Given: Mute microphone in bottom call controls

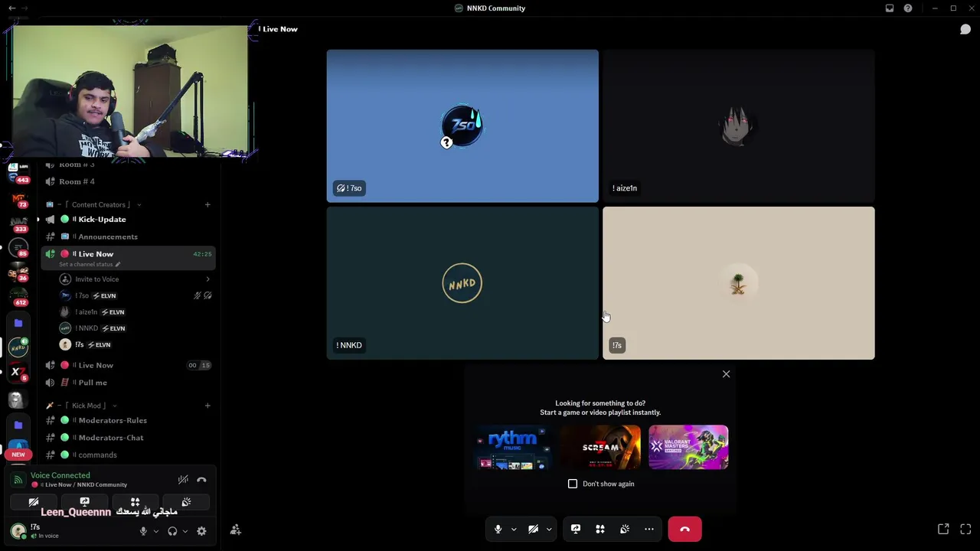Looking at the screenshot, I should pos(498,529).
